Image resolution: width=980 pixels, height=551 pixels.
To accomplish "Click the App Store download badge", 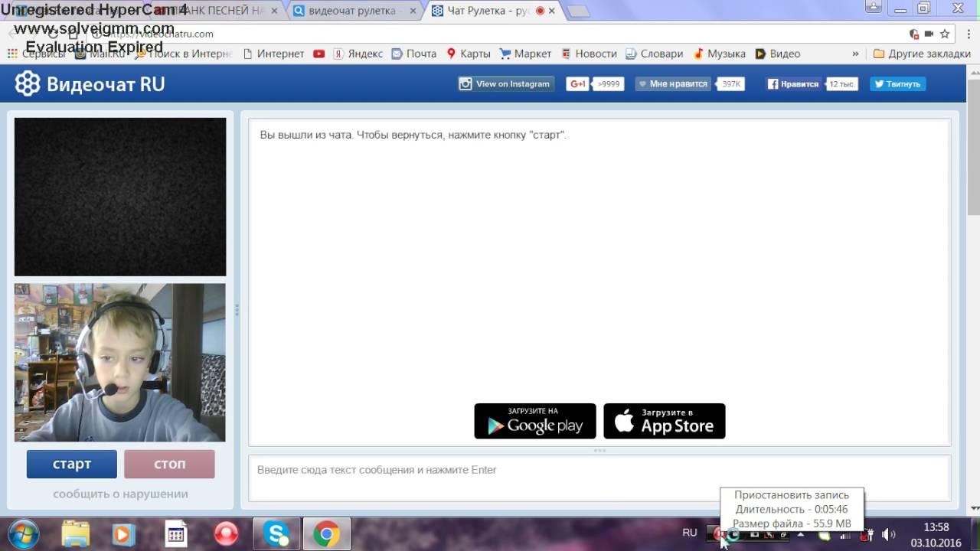I will [x=665, y=421].
